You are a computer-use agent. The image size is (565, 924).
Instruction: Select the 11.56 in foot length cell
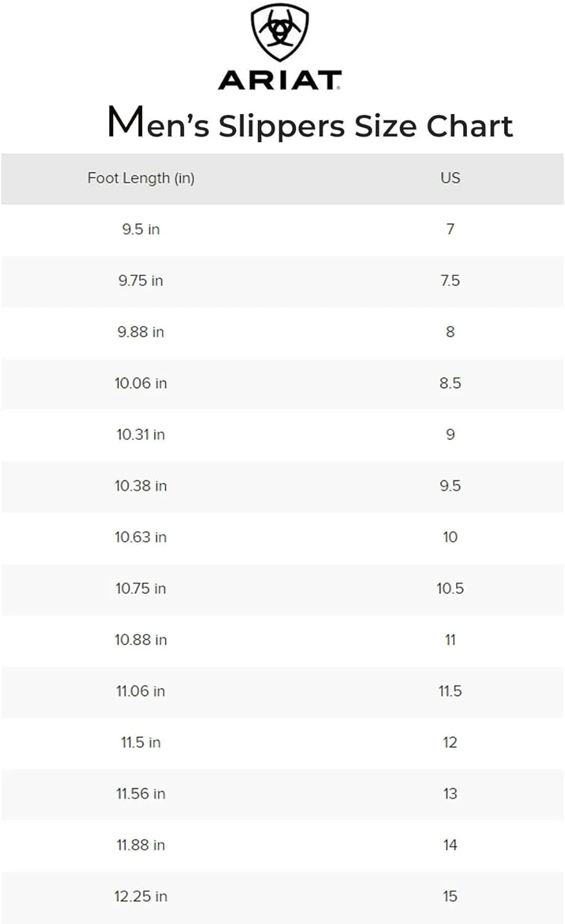tap(141, 794)
